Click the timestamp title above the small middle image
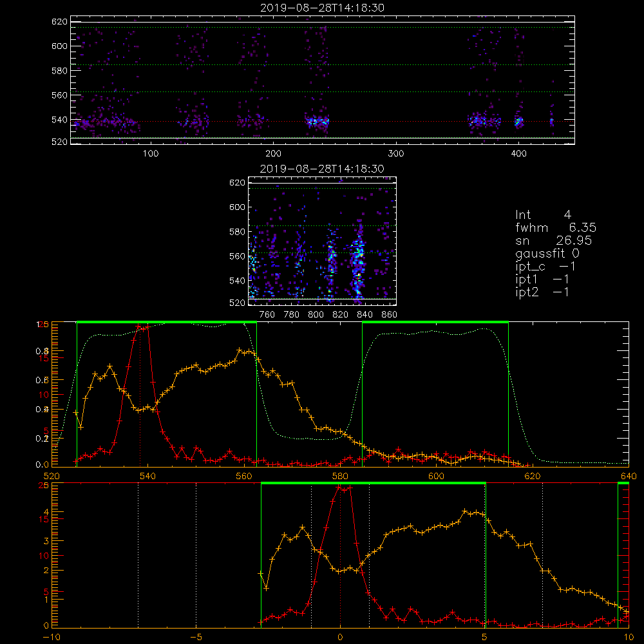This screenshot has height=644, width=644. click(322, 169)
